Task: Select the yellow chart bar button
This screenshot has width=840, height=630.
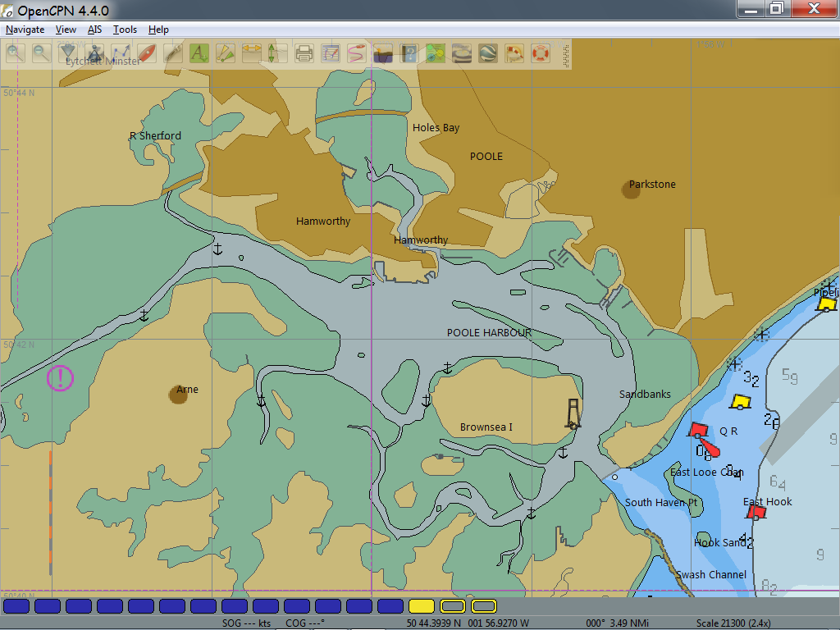Action: point(422,606)
